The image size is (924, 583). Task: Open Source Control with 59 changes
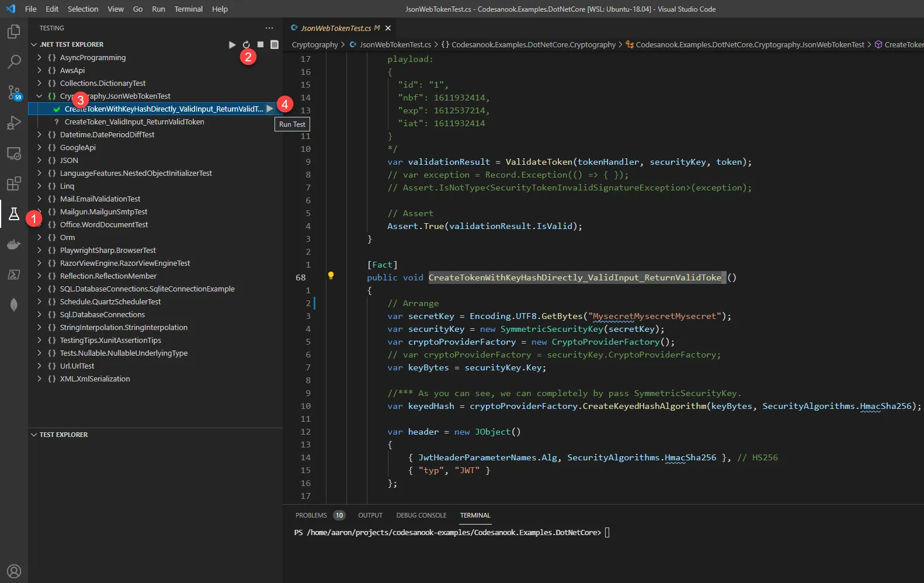(14, 92)
